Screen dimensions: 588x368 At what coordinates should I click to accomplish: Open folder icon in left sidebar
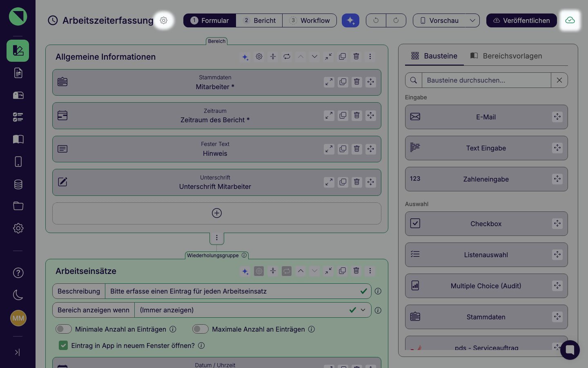click(x=18, y=206)
